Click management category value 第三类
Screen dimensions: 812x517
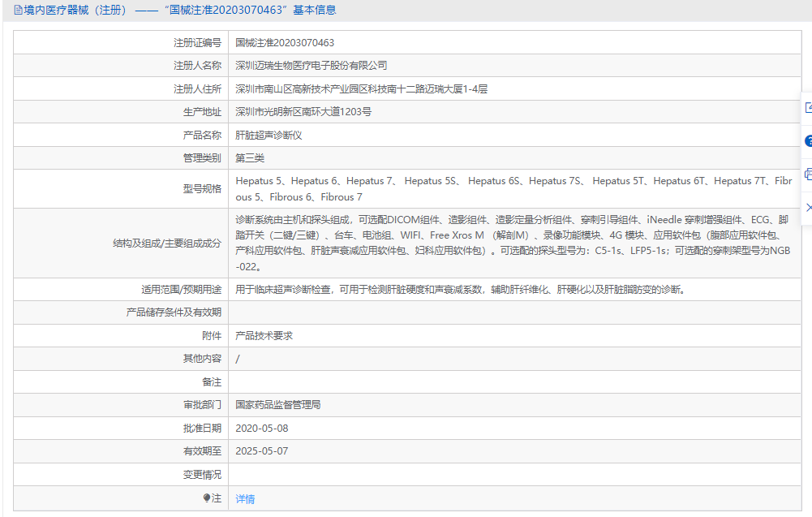coord(250,158)
